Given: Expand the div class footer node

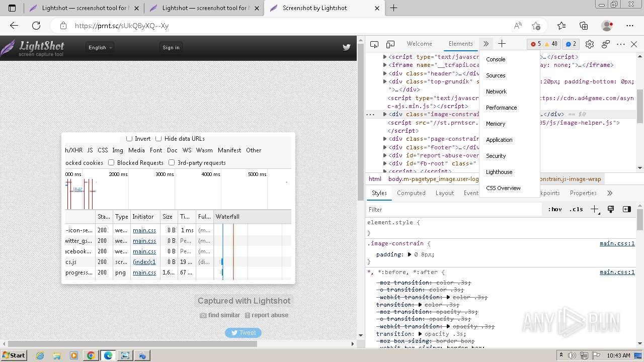Looking at the screenshot, I should [385, 147].
